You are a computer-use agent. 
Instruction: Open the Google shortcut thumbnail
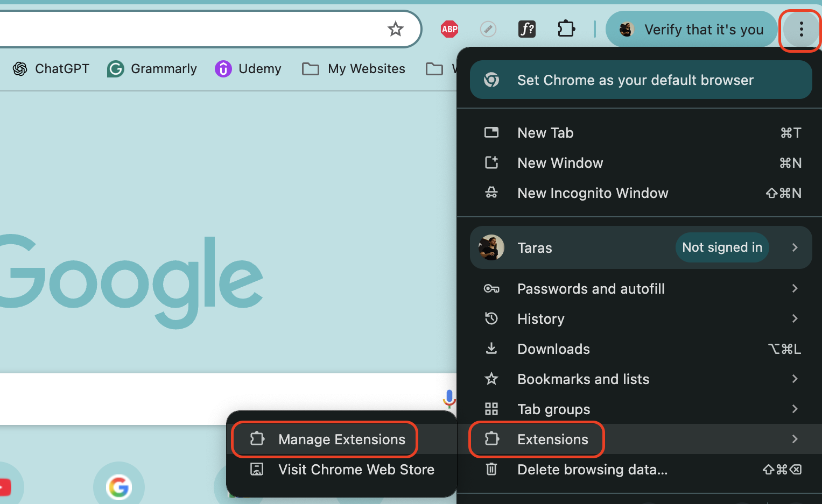coord(118,487)
